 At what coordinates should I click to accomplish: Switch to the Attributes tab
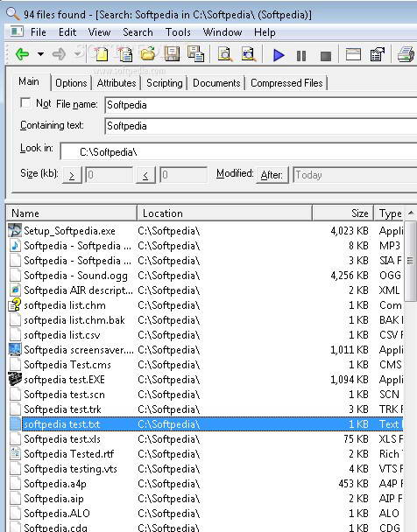tap(117, 83)
